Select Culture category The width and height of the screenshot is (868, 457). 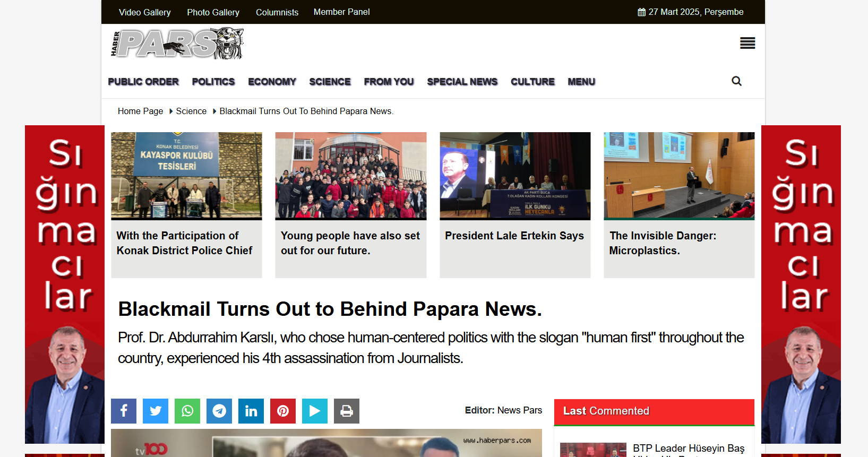532,82
